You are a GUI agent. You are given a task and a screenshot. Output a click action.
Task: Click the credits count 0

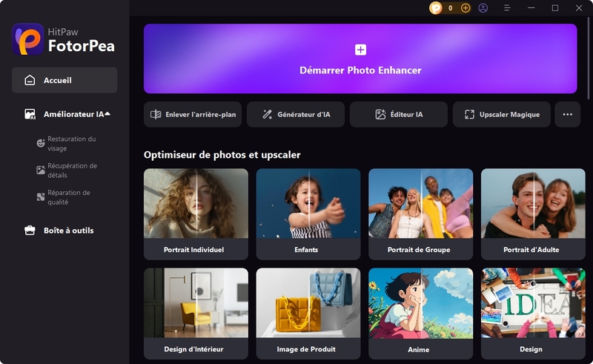[x=450, y=8]
